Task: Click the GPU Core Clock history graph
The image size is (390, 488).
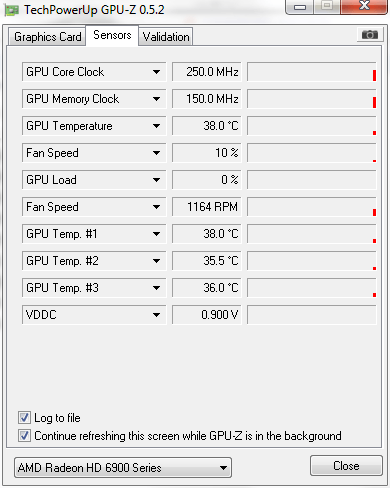Action: pyautogui.click(x=312, y=72)
